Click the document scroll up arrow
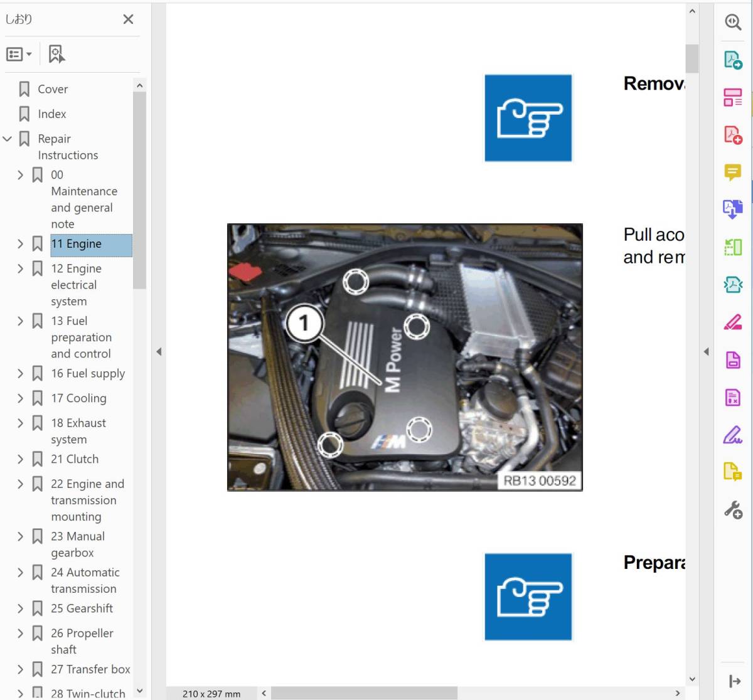Image resolution: width=753 pixels, height=700 pixels. [x=692, y=11]
